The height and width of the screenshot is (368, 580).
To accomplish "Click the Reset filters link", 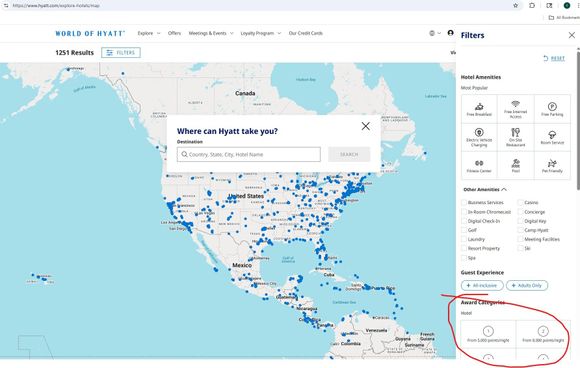I will (x=554, y=58).
